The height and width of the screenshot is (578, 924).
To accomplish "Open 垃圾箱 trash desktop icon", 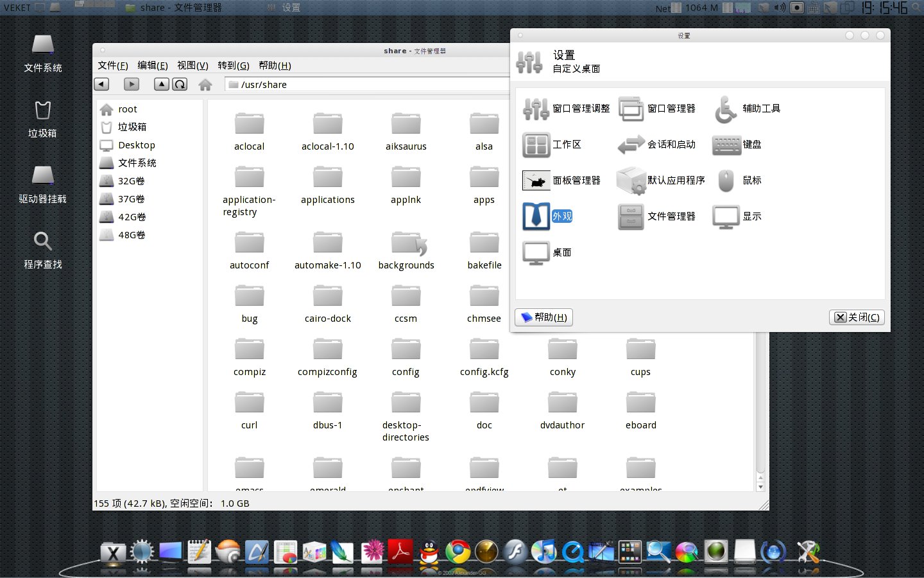I will coord(42,119).
